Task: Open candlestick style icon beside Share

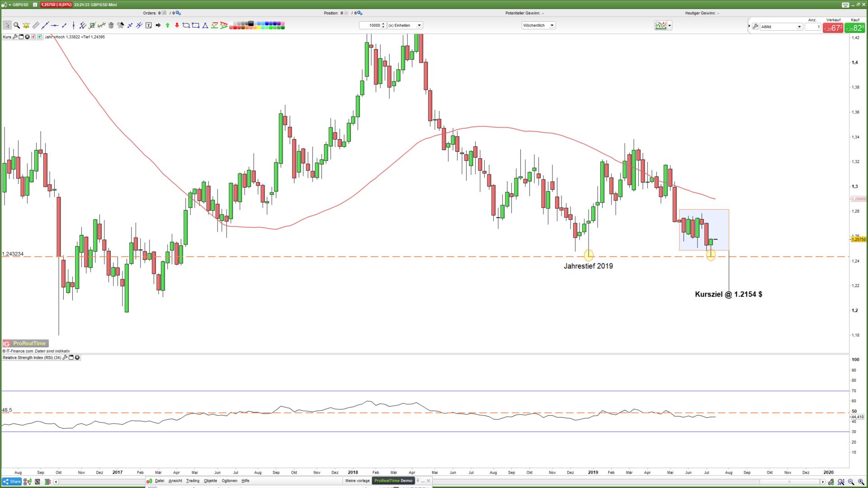Action: 27,482
